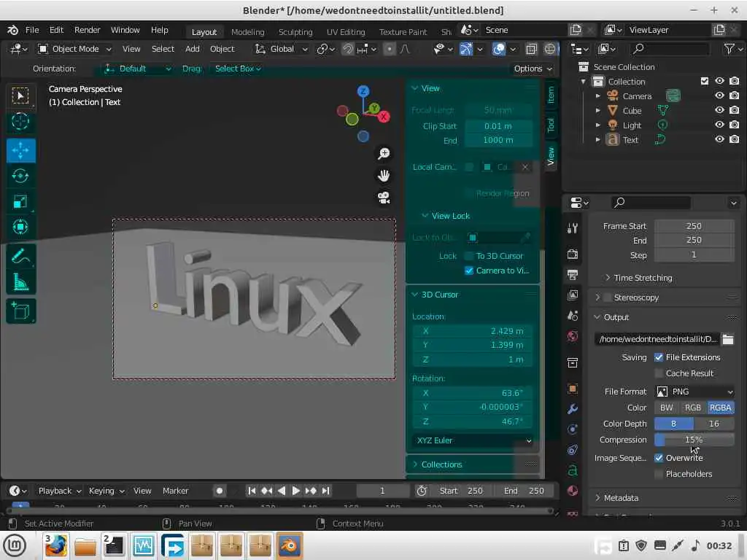Activate the Scale tool

point(20,201)
